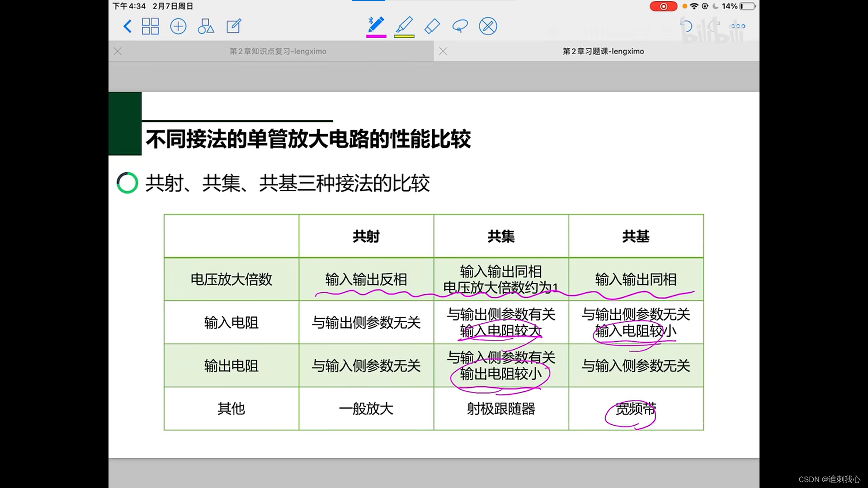
Task: Add a new page with the plus icon
Action: click(x=178, y=26)
